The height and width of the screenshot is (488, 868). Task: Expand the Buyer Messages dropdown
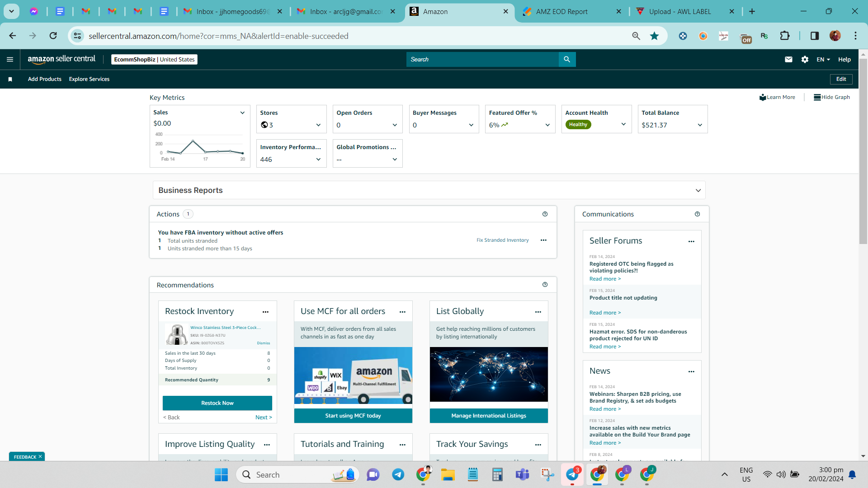(471, 125)
